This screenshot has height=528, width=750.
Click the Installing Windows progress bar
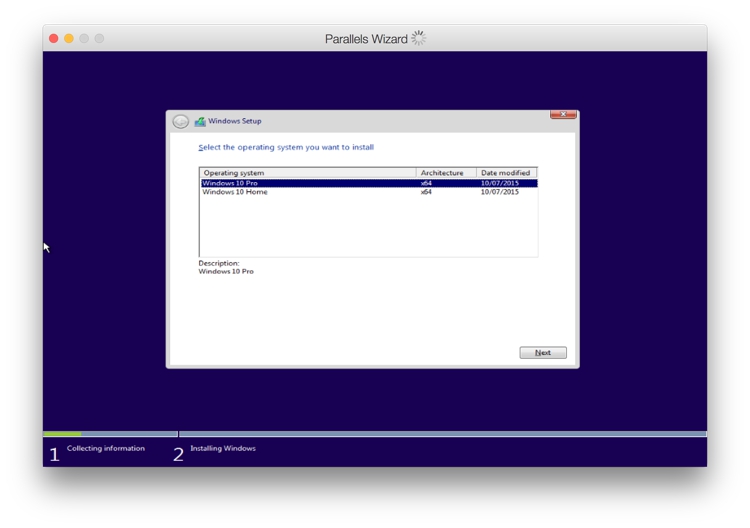443,434
